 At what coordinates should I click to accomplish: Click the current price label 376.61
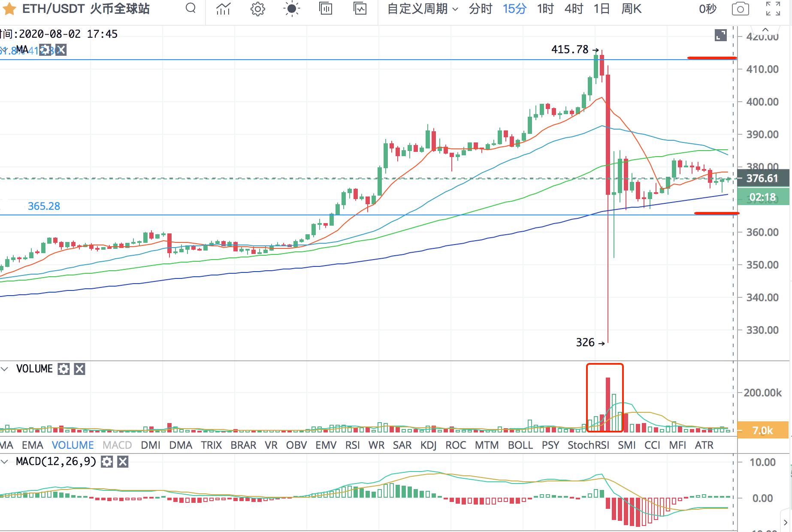click(763, 178)
